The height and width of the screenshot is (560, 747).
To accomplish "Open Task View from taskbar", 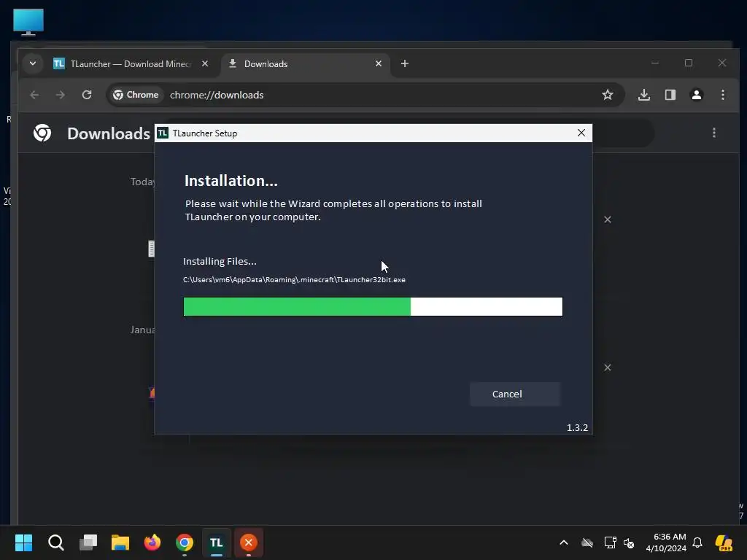I will (88, 542).
